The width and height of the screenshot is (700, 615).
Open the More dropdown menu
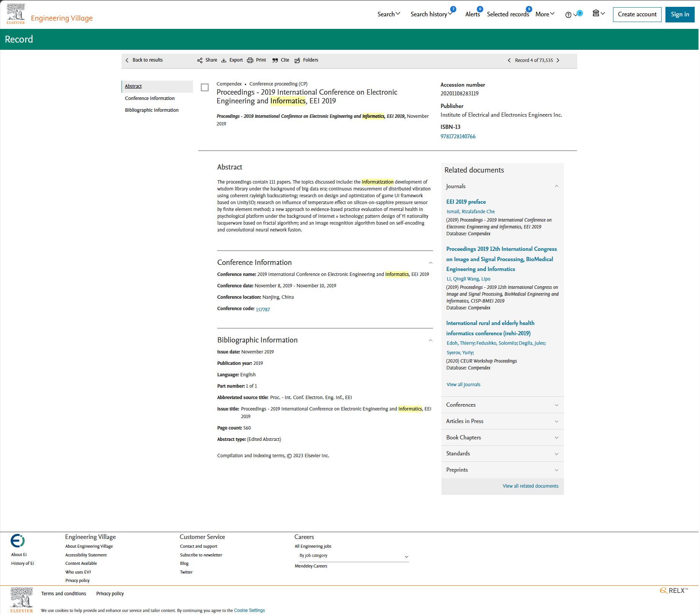click(x=545, y=14)
